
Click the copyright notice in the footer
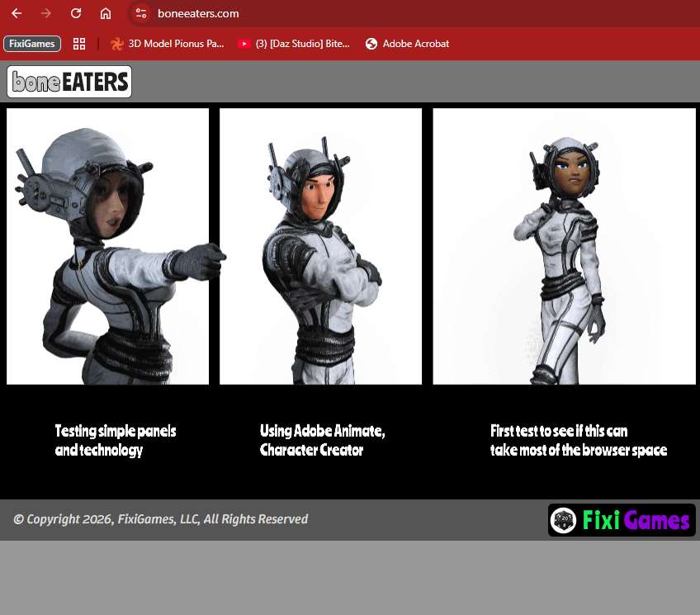click(160, 519)
